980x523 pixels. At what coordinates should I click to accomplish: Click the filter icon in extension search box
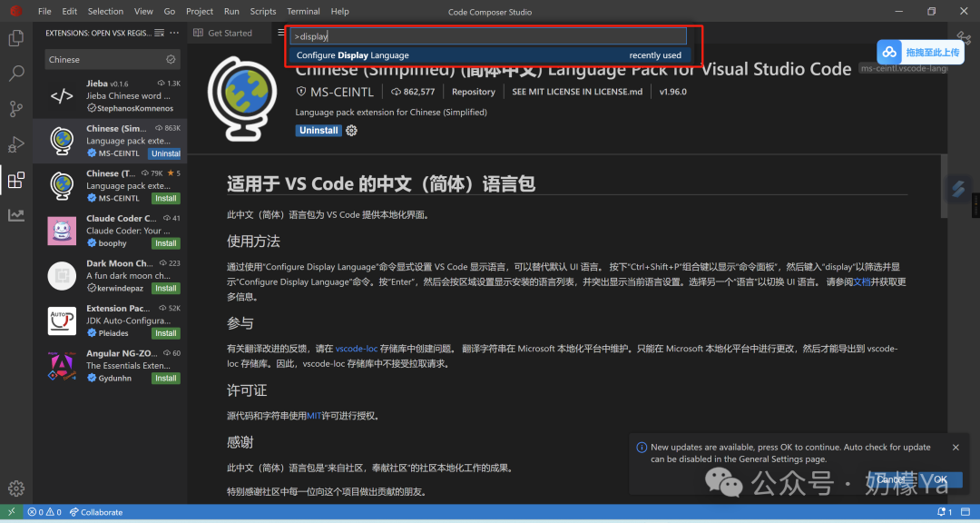pyautogui.click(x=171, y=59)
